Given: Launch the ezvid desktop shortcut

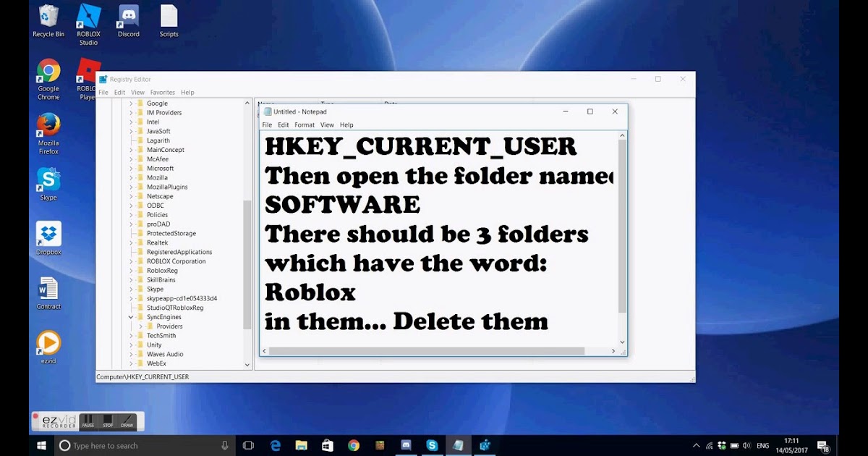Looking at the screenshot, I should [x=48, y=347].
